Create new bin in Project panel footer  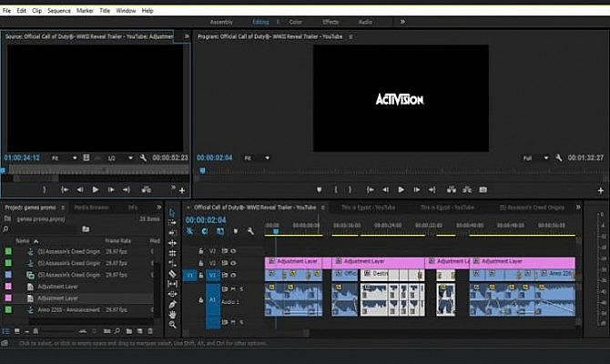point(128,331)
